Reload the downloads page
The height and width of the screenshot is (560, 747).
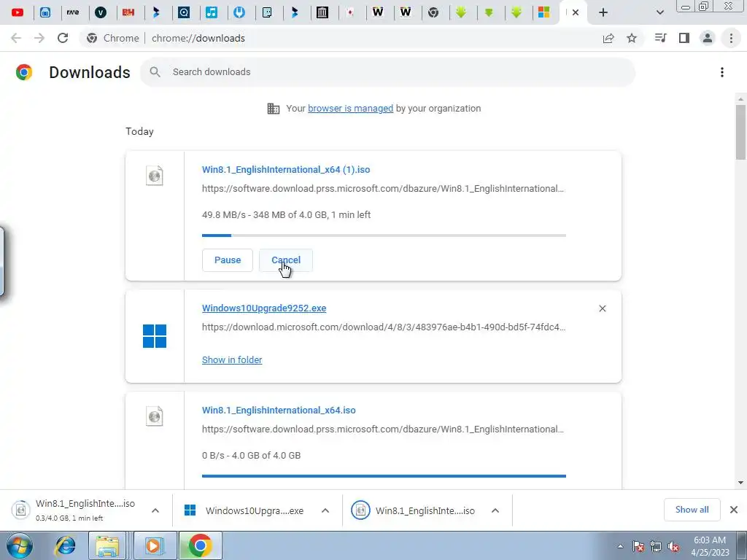63,38
